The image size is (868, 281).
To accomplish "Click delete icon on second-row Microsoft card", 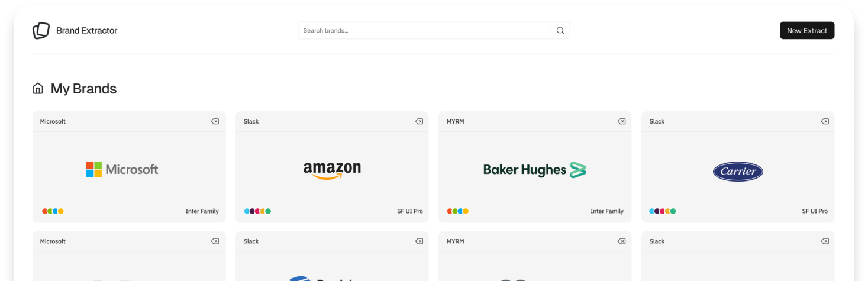I will coord(215,241).
